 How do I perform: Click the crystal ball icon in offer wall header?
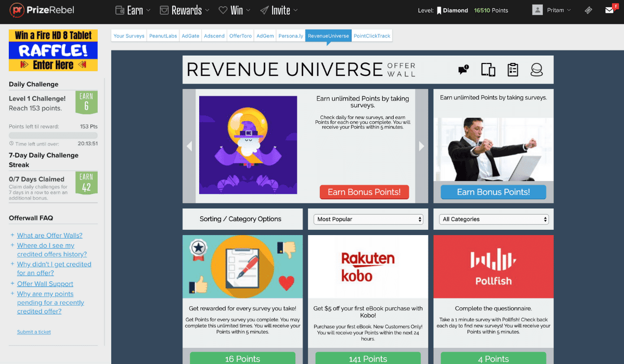(x=537, y=70)
